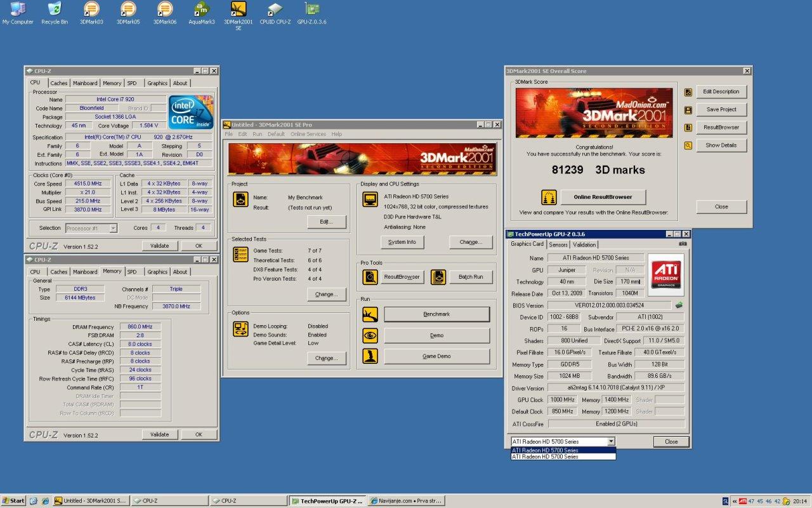The width and height of the screenshot is (812, 508).
Task: Click the 81239 3D marks score text
Action: coord(598,170)
